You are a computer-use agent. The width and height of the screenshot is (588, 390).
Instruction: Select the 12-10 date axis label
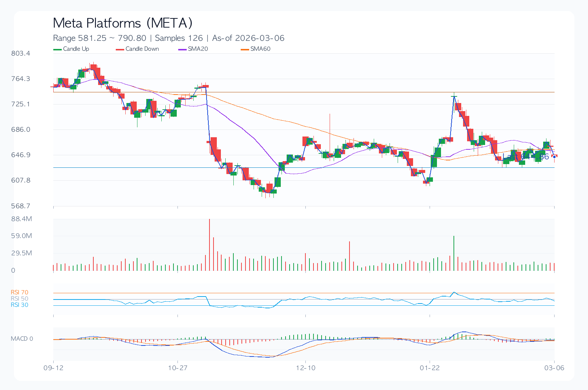pyautogui.click(x=306, y=368)
